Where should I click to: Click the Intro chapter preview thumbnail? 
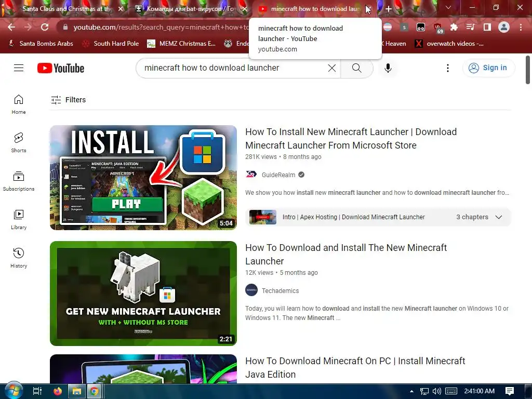point(263,217)
